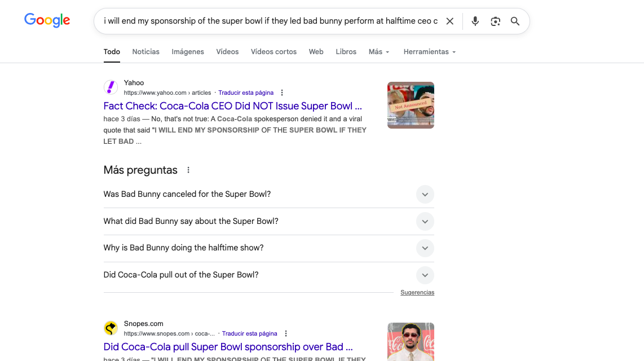Start voice search with microphone icon
The image size is (644, 361).
pos(475,21)
